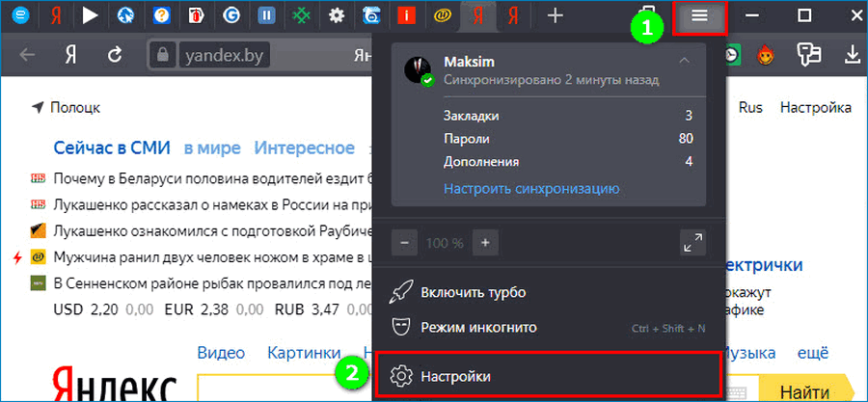The width and height of the screenshot is (868, 402).
Task: Open Настроить синхронизацию link
Action: pos(530,189)
